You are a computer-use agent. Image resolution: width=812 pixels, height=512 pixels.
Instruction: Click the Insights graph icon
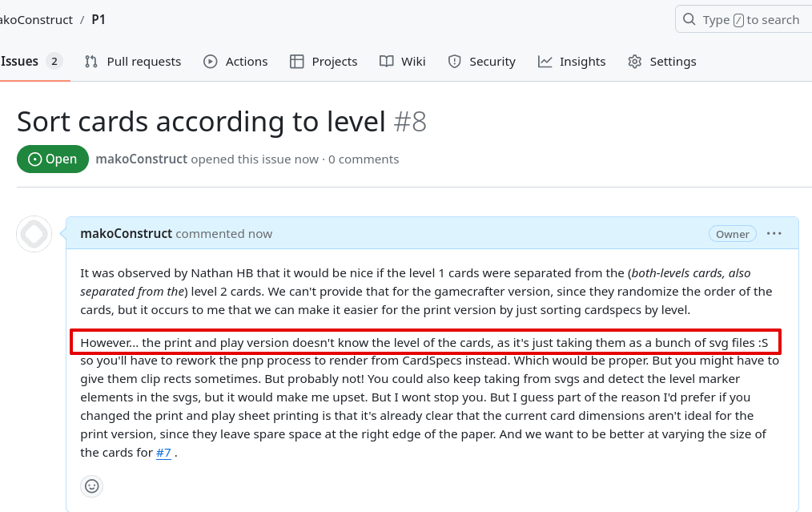(545, 62)
